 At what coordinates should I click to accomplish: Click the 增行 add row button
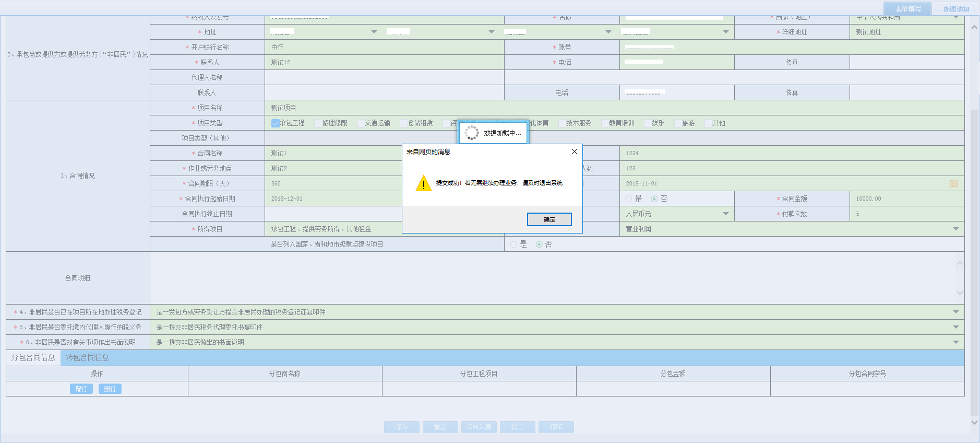[81, 389]
